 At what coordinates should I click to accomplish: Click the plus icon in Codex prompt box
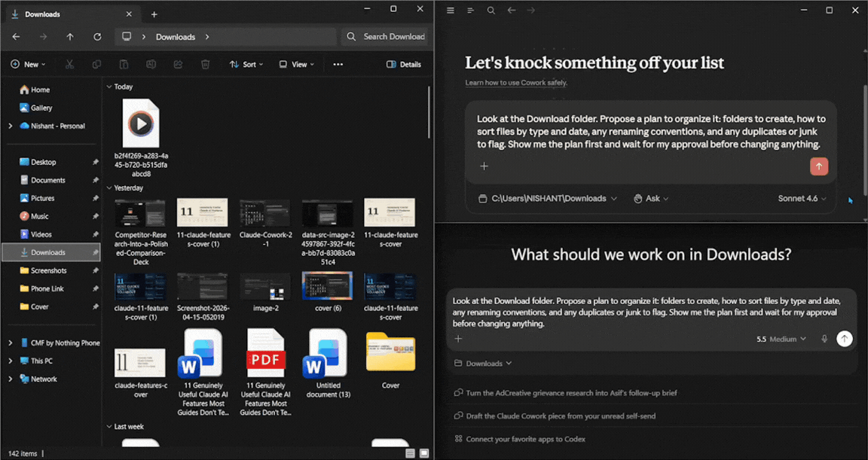tap(458, 339)
